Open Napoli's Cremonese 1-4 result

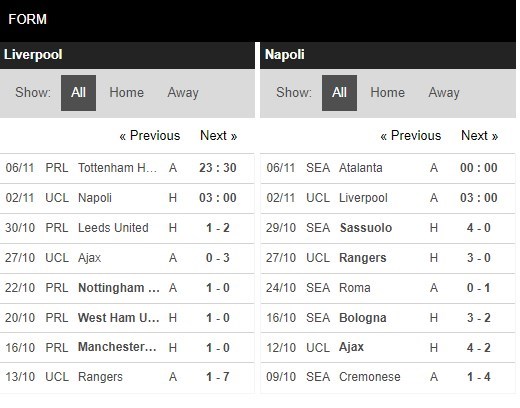tap(388, 377)
